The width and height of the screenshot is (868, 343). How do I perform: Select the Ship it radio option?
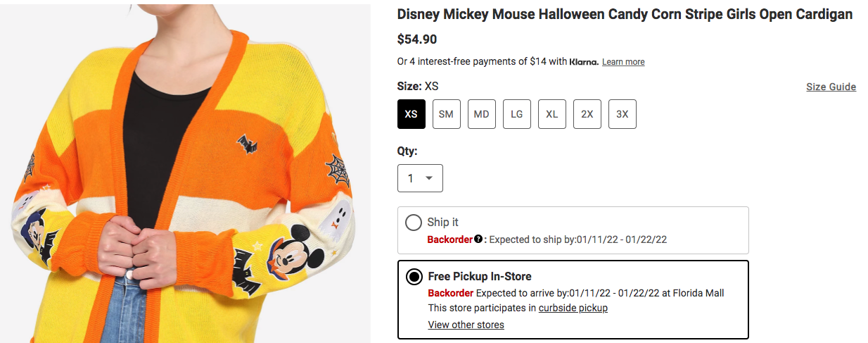click(x=414, y=223)
